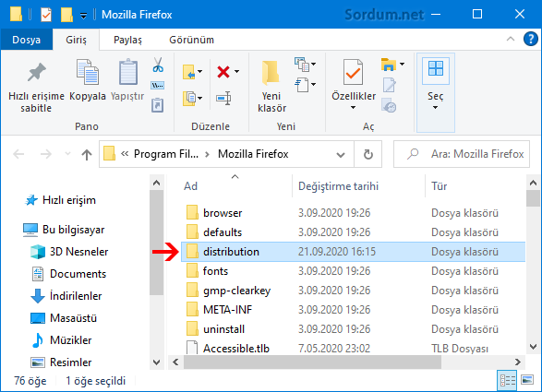Click the easy access icon

coord(302,85)
